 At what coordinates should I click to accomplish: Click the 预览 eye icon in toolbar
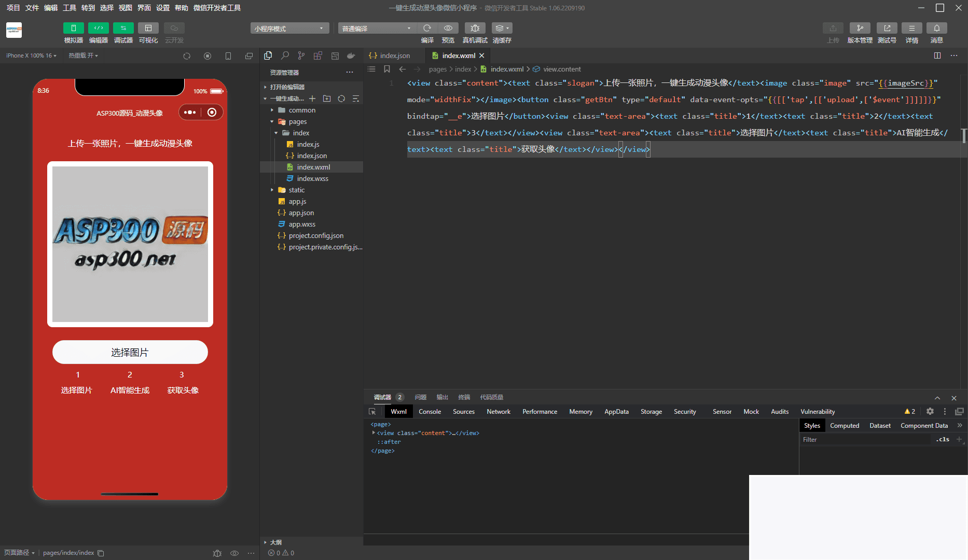pos(448,28)
